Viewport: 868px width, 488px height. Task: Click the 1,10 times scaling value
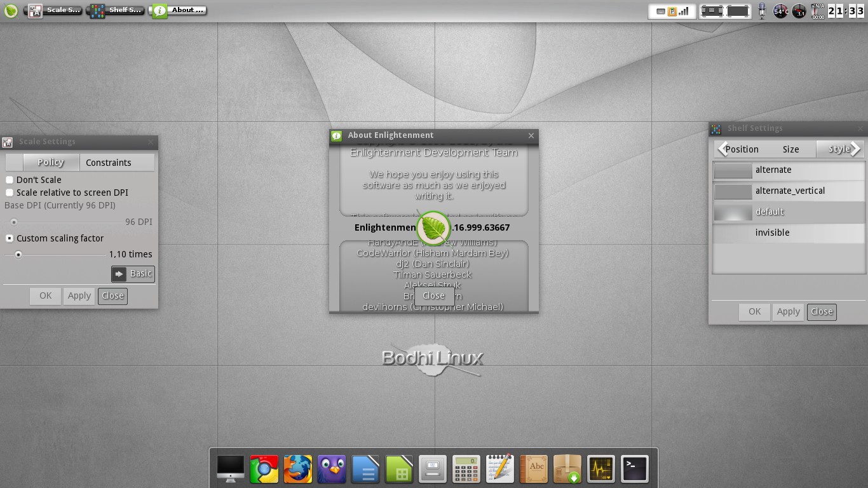point(131,254)
